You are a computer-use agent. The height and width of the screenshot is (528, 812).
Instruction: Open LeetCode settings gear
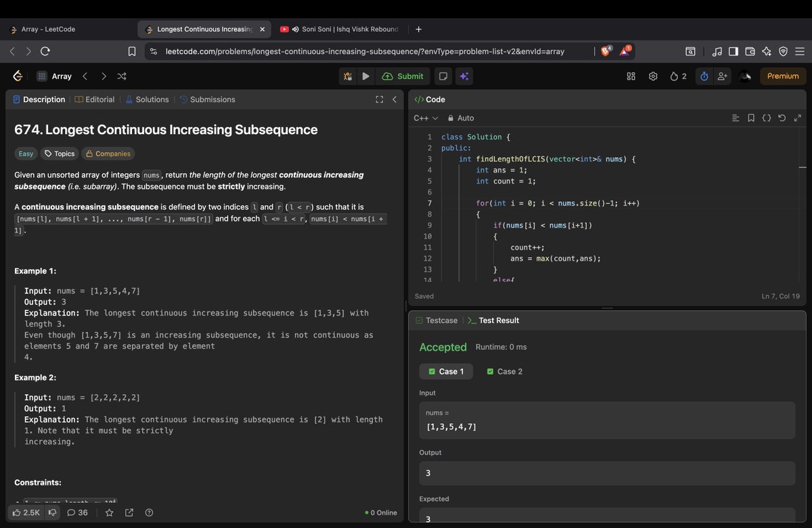pyautogui.click(x=653, y=76)
